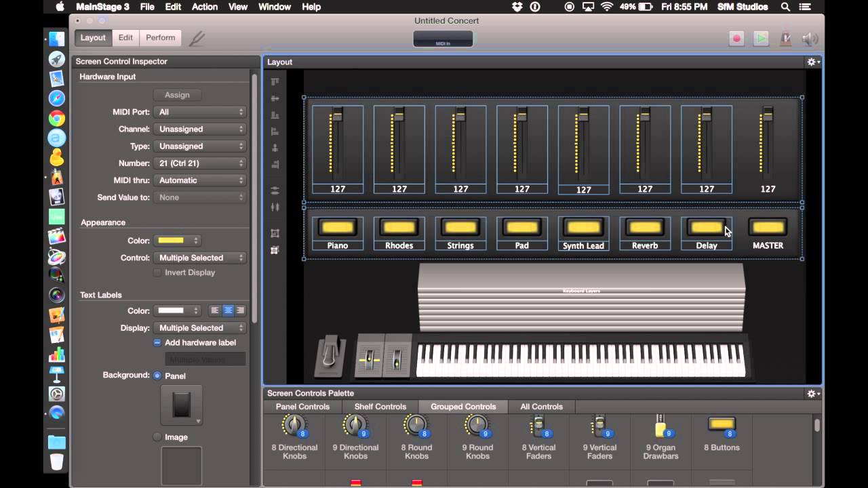Toggle the MASTER button

(768, 227)
